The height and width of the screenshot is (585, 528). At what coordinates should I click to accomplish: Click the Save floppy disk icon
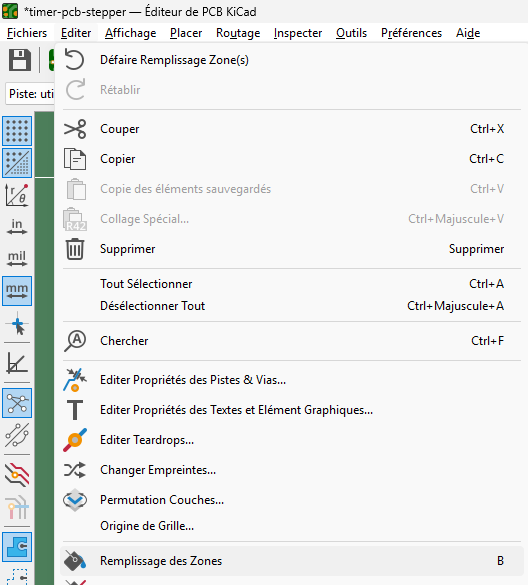coord(19,60)
